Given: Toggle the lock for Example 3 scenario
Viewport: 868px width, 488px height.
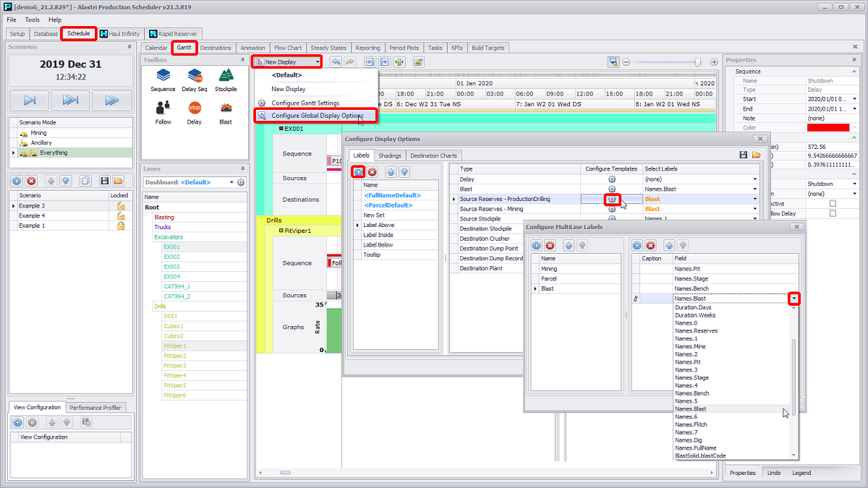Looking at the screenshot, I should (x=121, y=206).
